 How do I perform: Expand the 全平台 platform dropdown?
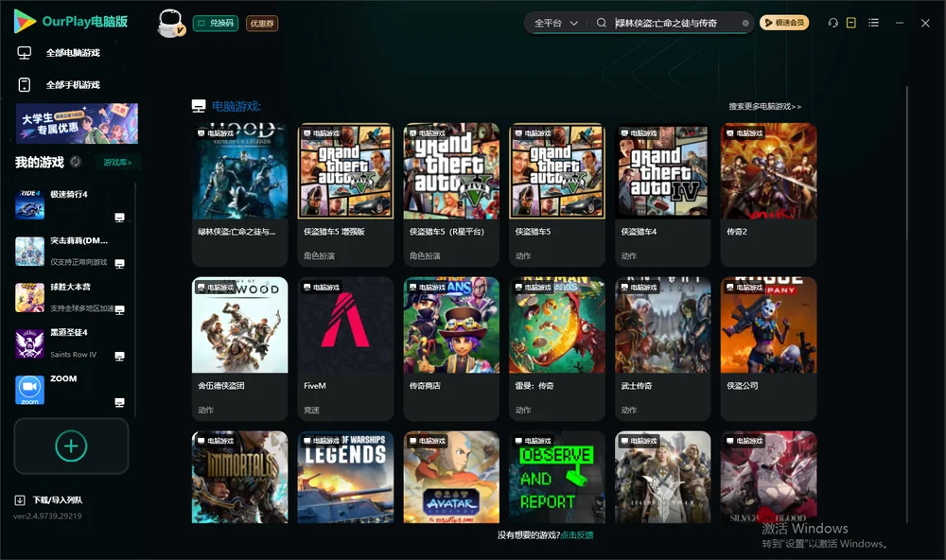[556, 23]
